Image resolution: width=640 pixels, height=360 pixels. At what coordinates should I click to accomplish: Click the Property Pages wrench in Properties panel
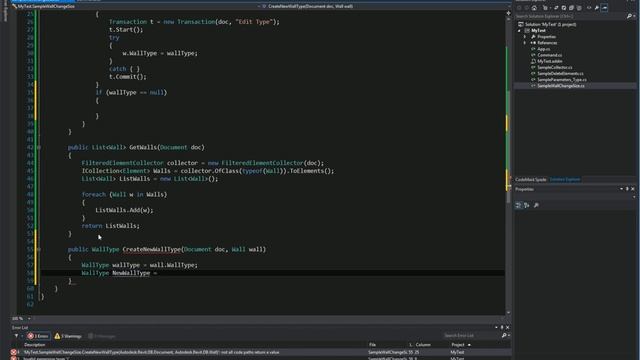click(x=536, y=205)
